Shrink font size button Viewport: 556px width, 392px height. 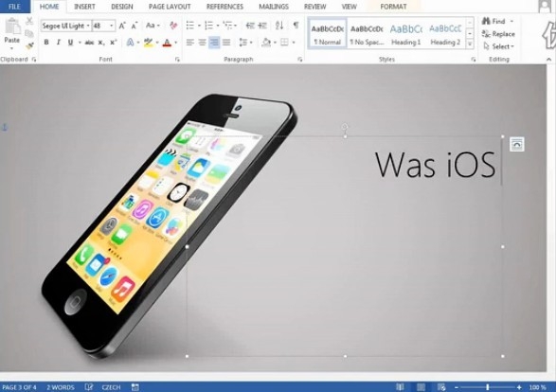click(135, 26)
